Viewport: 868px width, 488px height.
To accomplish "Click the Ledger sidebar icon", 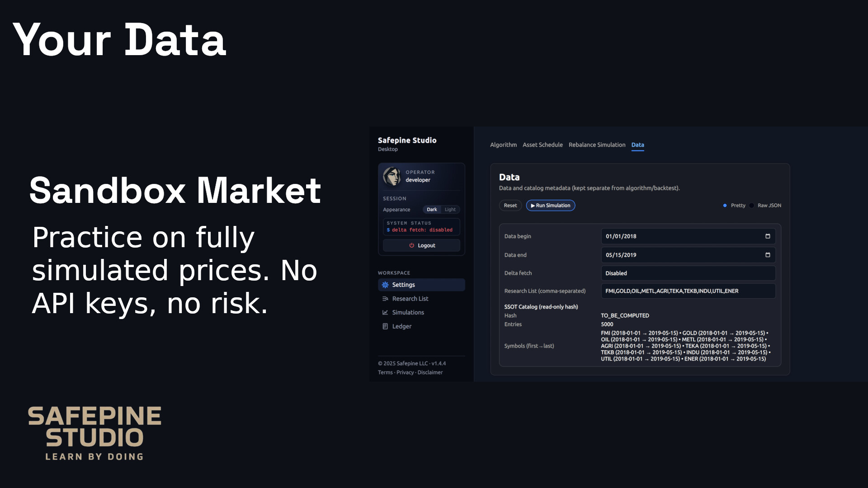I will (385, 326).
